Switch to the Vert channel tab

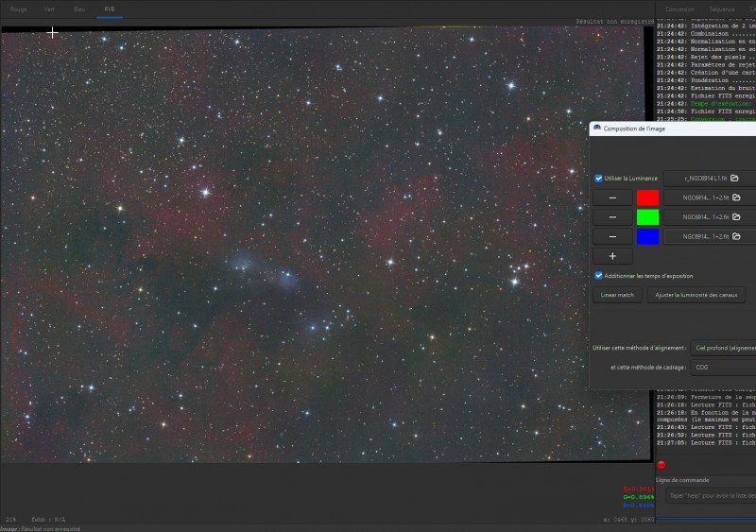pyautogui.click(x=49, y=9)
